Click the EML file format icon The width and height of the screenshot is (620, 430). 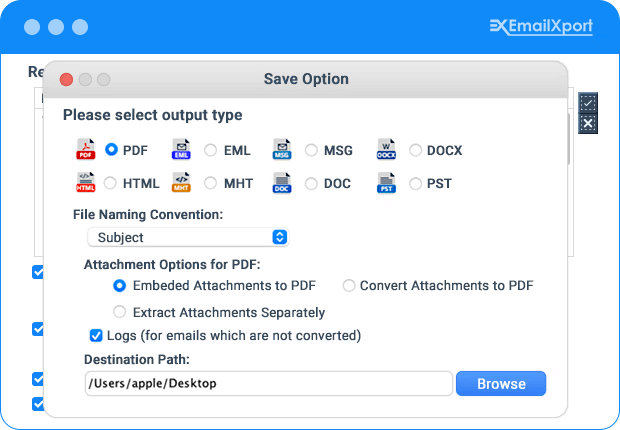click(x=181, y=149)
